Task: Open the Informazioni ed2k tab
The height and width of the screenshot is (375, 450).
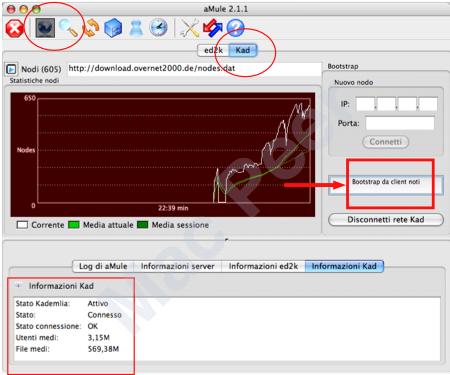Action: click(x=263, y=266)
